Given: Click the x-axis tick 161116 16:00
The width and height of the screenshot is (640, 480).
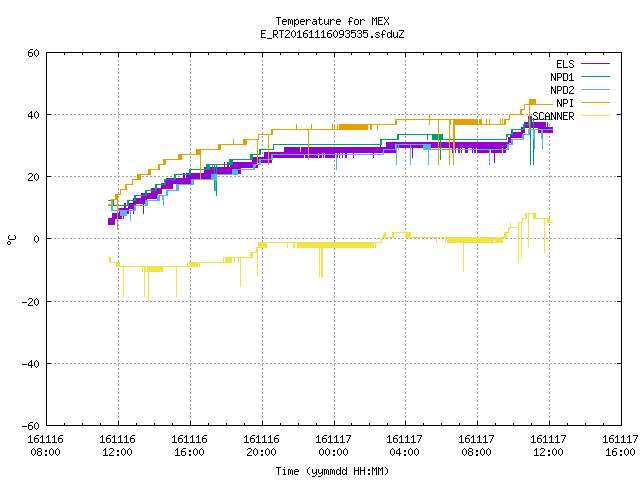Looking at the screenshot, I should 189,446.
